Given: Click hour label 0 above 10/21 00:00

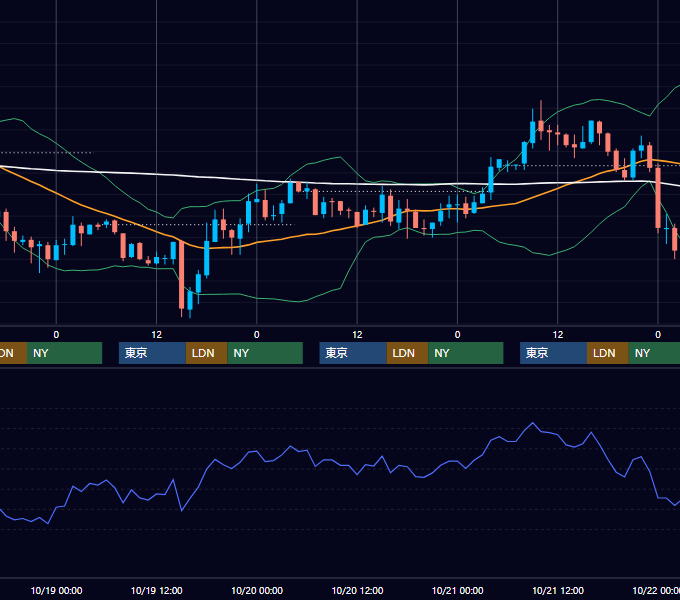Looking at the screenshot, I should pos(458,335).
